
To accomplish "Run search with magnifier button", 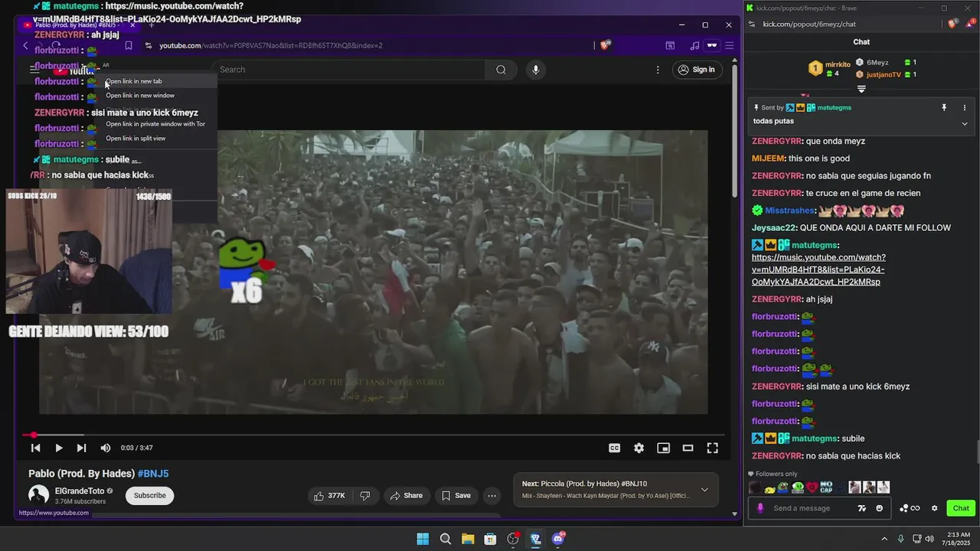I will point(501,70).
